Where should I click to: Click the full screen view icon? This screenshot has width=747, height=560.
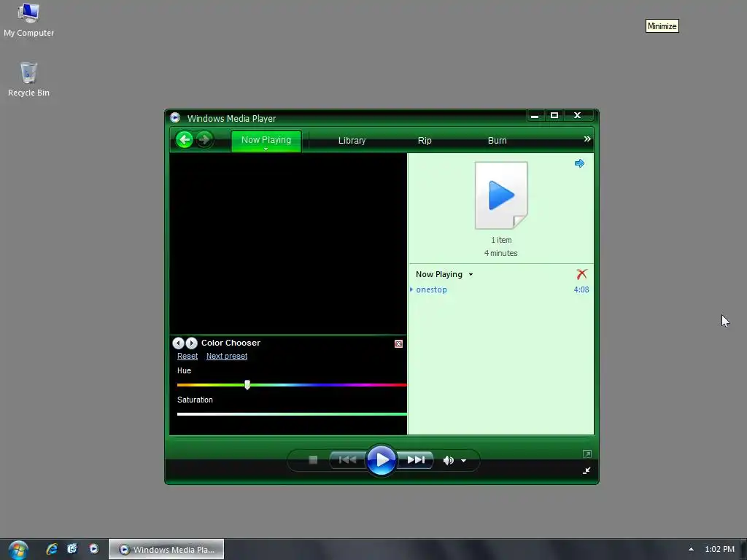[587, 454]
